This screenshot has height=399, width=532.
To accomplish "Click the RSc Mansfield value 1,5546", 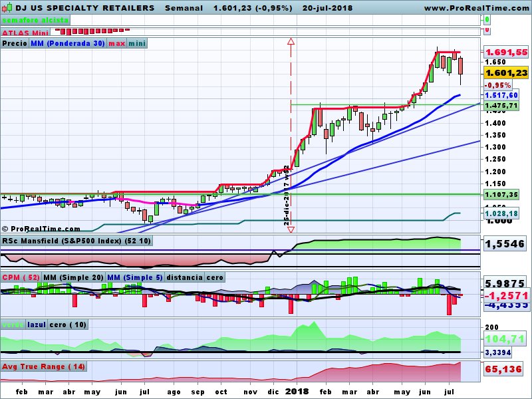I will [505, 244].
